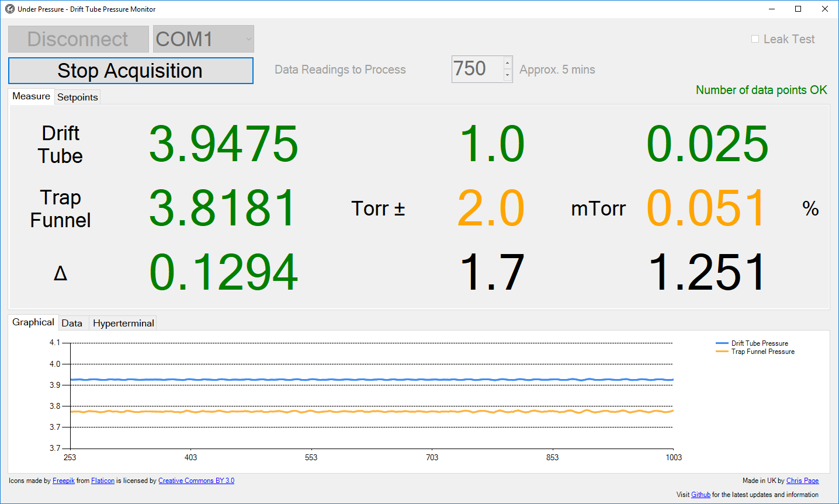Maximize the Under Pressure window
The image size is (839, 504).
point(798,9)
